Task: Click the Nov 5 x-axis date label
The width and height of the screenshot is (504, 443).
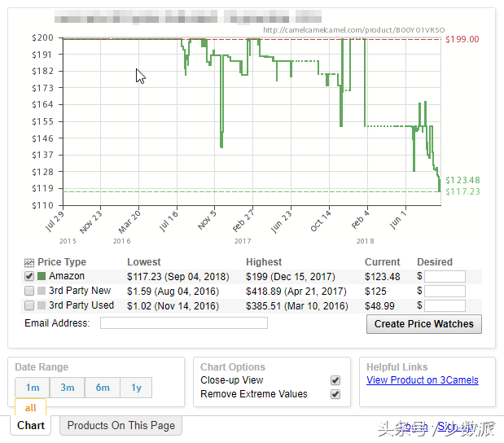Action: [x=208, y=220]
